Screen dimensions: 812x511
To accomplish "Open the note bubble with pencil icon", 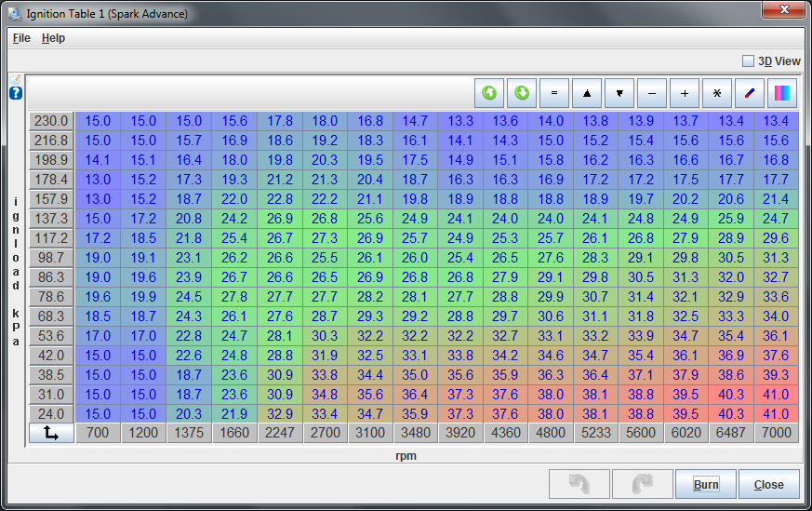I will tap(16, 80).
